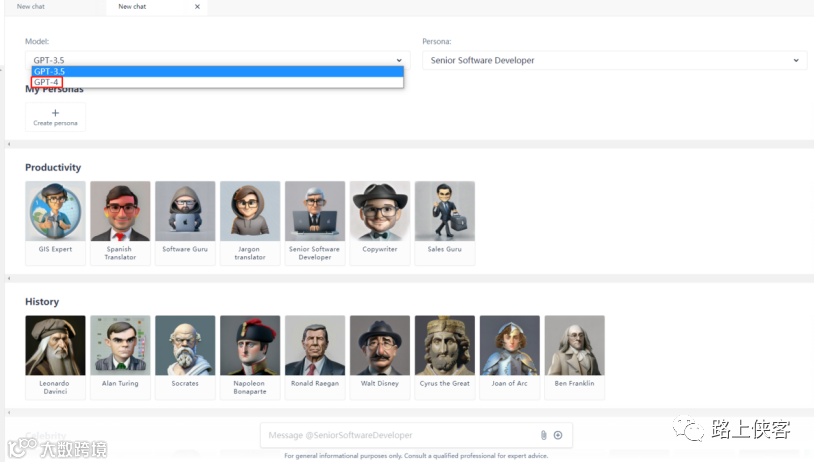Select the Joan of Arc persona
The width and height of the screenshot is (817, 465).
tap(510, 357)
